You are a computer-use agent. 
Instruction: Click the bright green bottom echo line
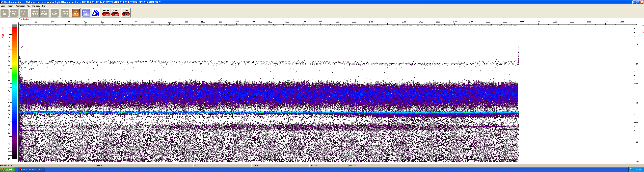[x=269, y=112]
